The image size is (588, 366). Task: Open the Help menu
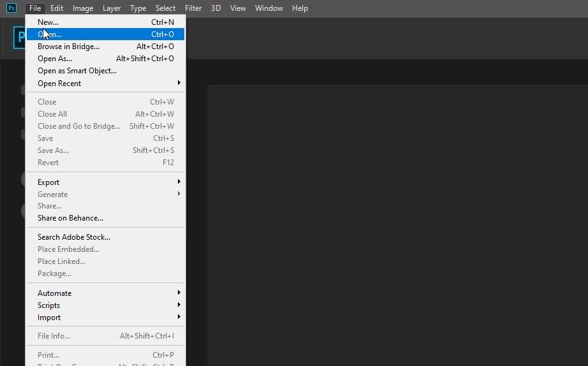(300, 8)
